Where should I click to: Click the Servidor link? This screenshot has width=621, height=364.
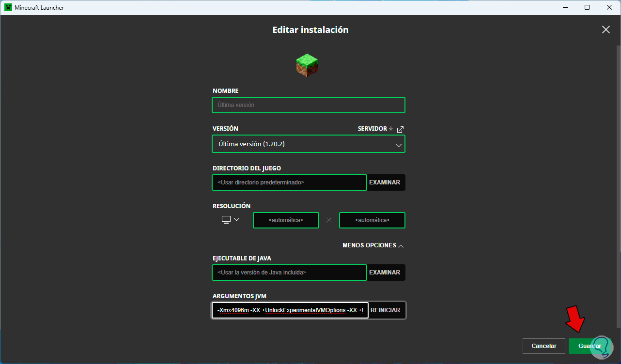coord(372,129)
